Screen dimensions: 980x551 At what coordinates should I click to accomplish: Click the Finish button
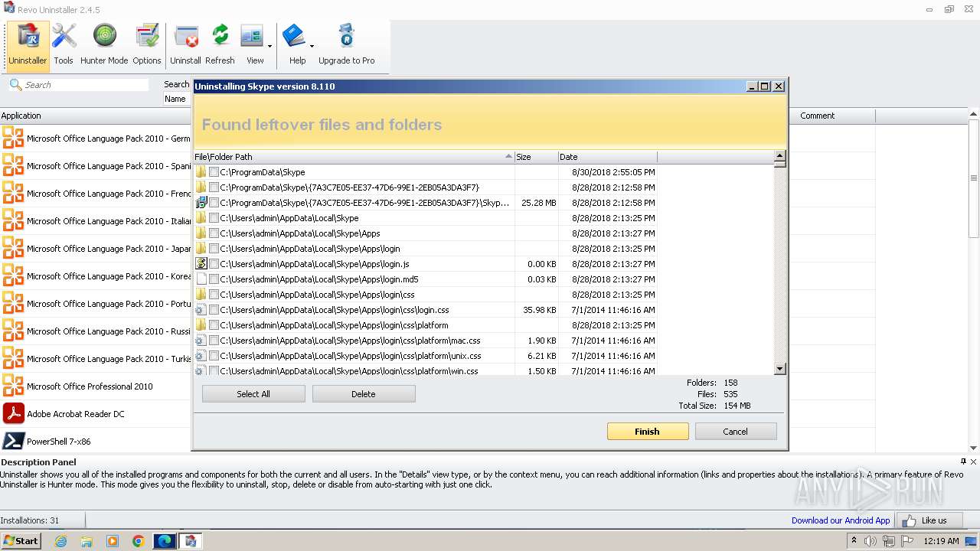(x=647, y=432)
